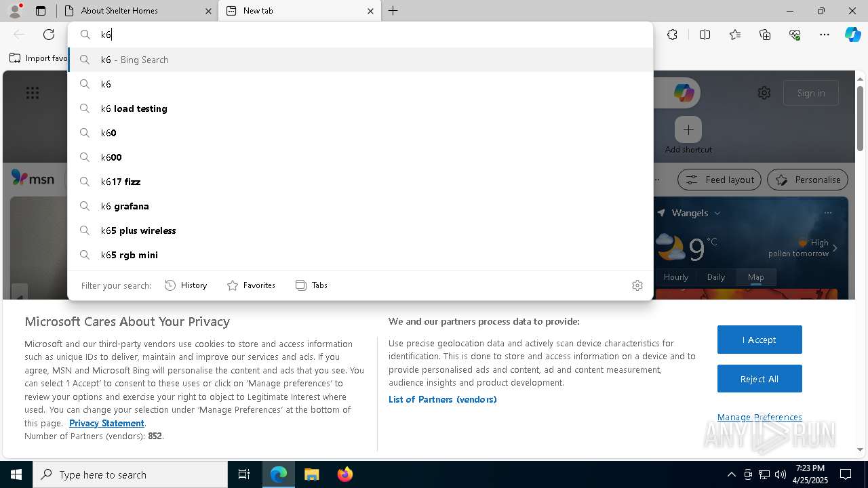Click the Sign in button

pyautogui.click(x=811, y=93)
